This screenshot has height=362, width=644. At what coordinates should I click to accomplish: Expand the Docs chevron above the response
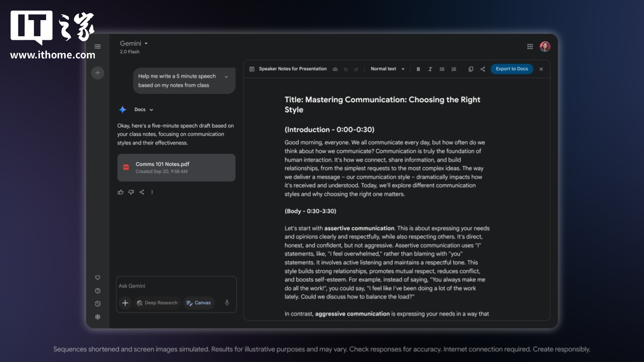point(151,109)
